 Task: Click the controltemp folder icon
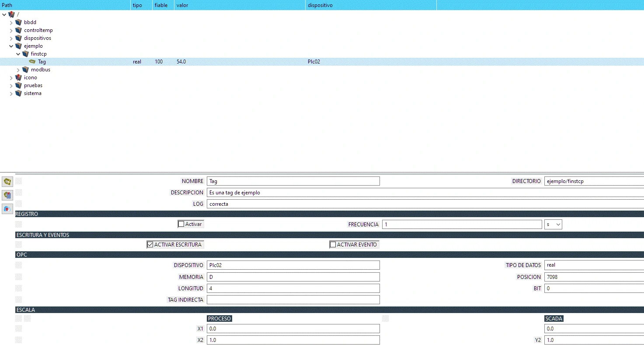(18, 30)
